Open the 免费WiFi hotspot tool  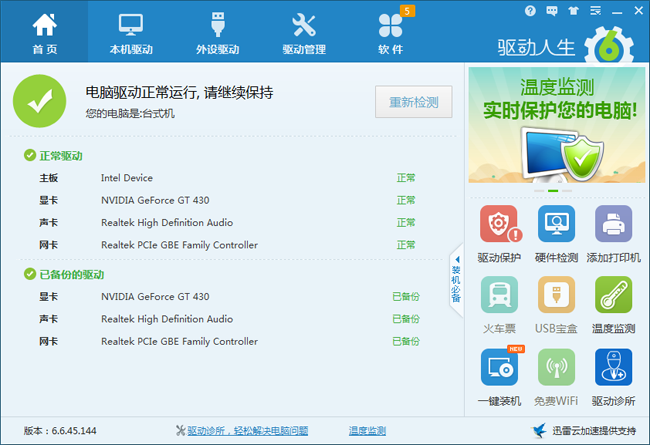(x=557, y=368)
